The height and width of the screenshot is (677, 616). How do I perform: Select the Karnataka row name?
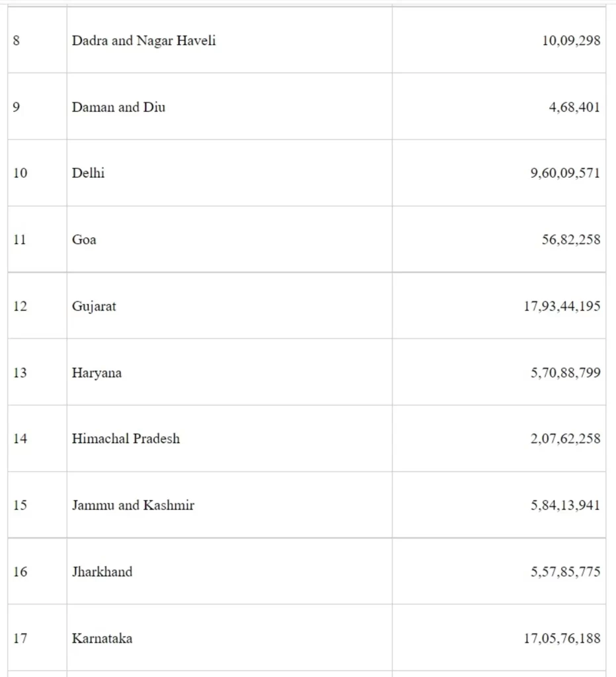point(102,639)
